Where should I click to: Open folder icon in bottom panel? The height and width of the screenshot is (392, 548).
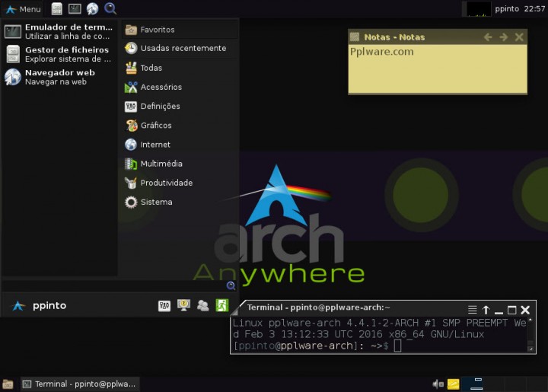(x=8, y=384)
